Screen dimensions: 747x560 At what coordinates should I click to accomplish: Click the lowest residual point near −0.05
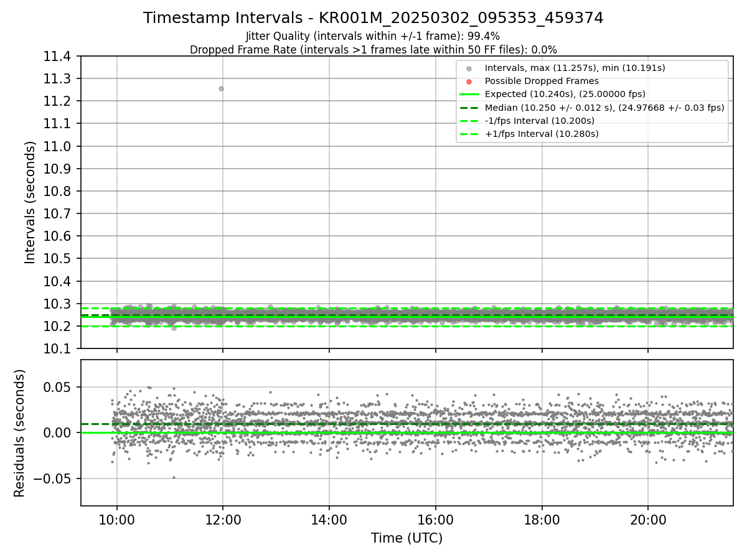[x=174, y=478]
